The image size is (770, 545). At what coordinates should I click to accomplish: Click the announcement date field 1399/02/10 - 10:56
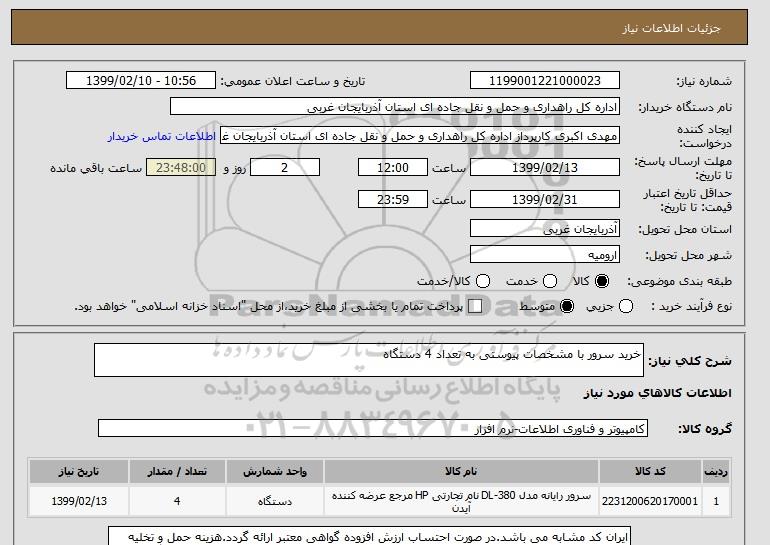coord(141,81)
